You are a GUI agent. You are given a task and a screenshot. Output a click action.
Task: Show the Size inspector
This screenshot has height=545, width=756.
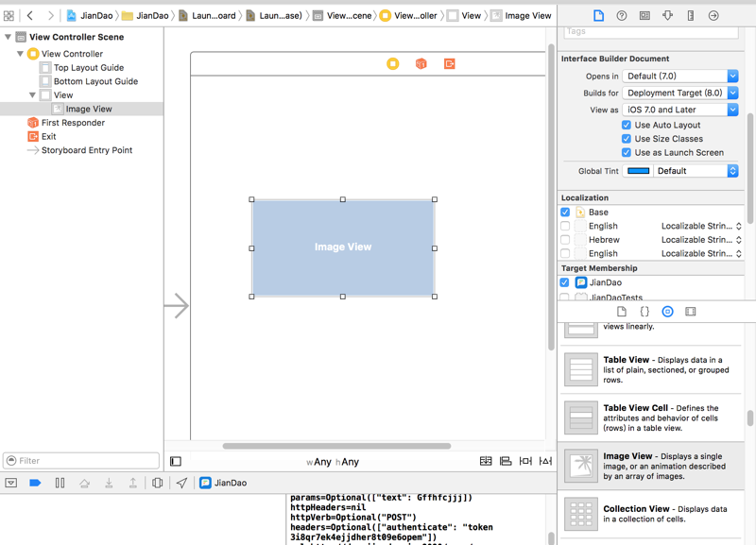coord(691,16)
